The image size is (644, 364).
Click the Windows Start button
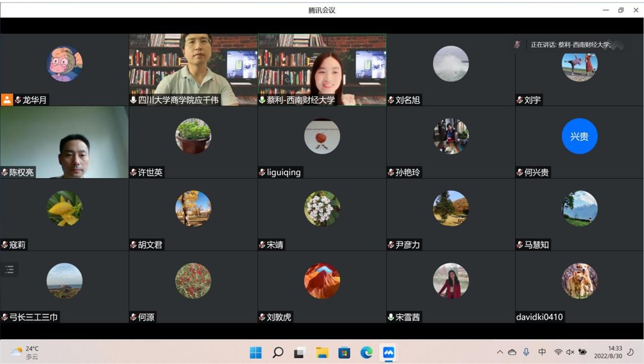click(256, 352)
